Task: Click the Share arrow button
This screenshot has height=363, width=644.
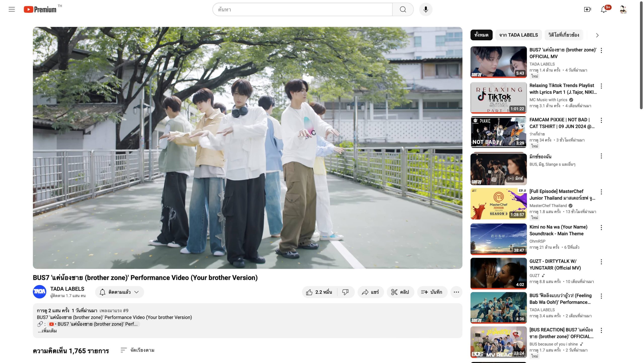Action: click(370, 292)
